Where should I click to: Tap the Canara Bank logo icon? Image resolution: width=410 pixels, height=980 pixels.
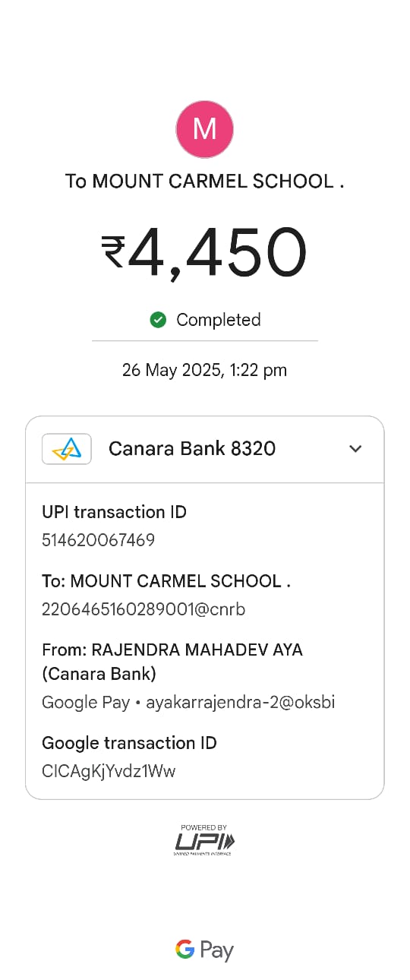tap(67, 449)
